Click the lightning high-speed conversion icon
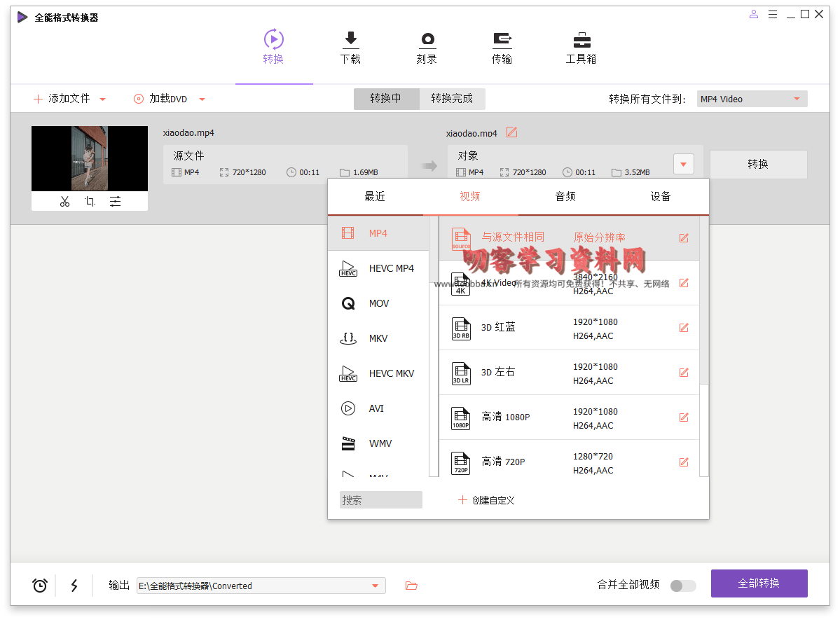Screen dimensions: 840x622 coord(74,586)
